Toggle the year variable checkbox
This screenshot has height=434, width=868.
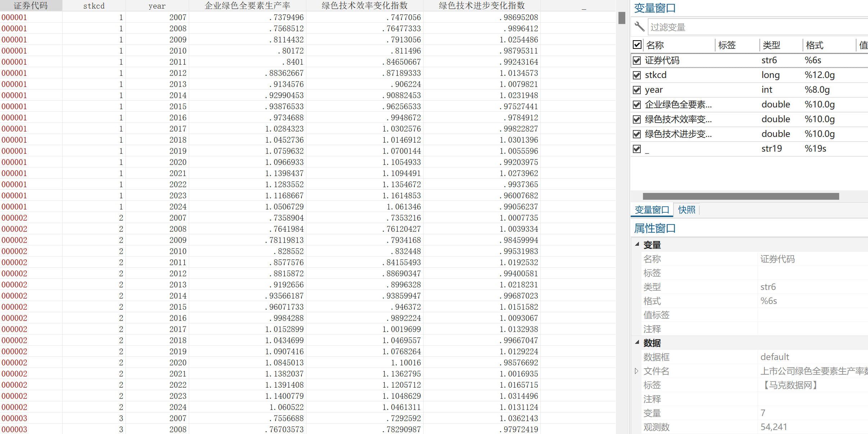coord(637,90)
